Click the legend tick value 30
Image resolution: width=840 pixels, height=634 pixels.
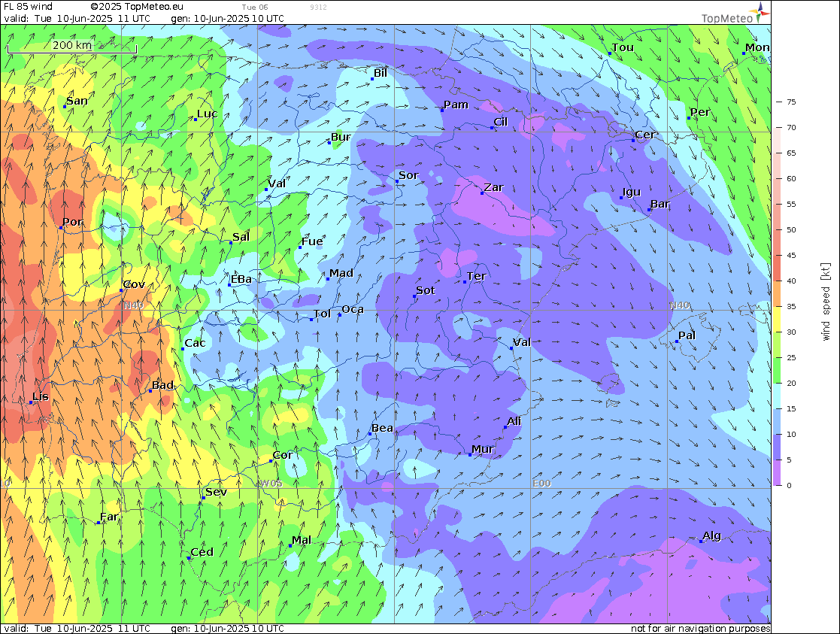(x=791, y=332)
